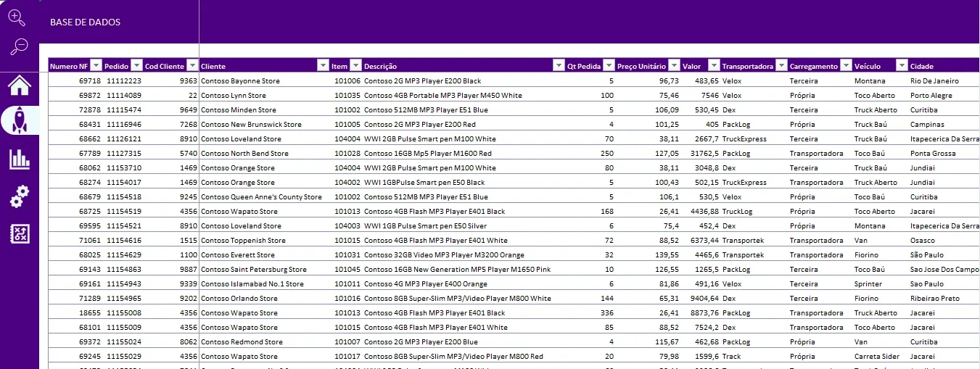The height and width of the screenshot is (369, 980).
Task: Open the gears settings icon in sidebar
Action: [20, 196]
